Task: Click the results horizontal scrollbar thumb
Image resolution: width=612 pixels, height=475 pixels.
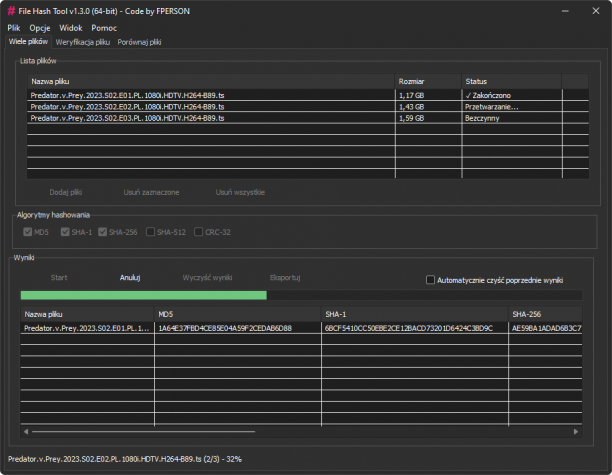Action: click(x=143, y=432)
